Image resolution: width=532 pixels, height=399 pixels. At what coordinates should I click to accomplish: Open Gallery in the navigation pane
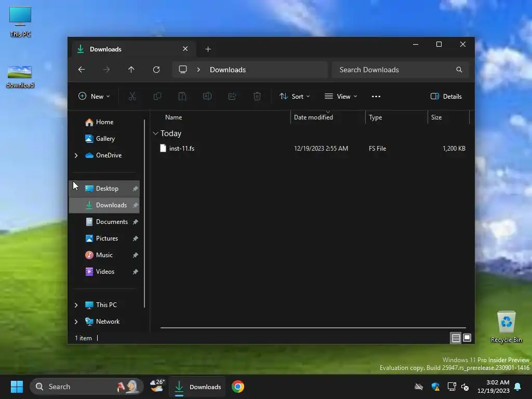105,139
